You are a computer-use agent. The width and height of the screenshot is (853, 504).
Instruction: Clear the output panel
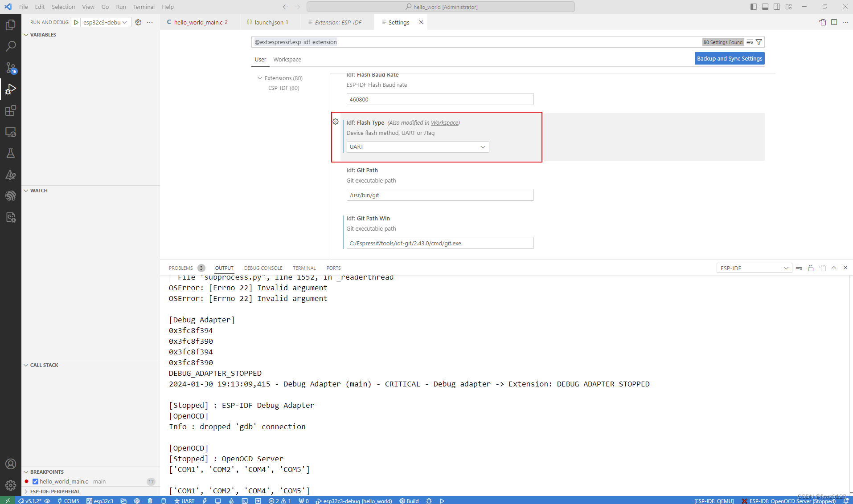[799, 268]
